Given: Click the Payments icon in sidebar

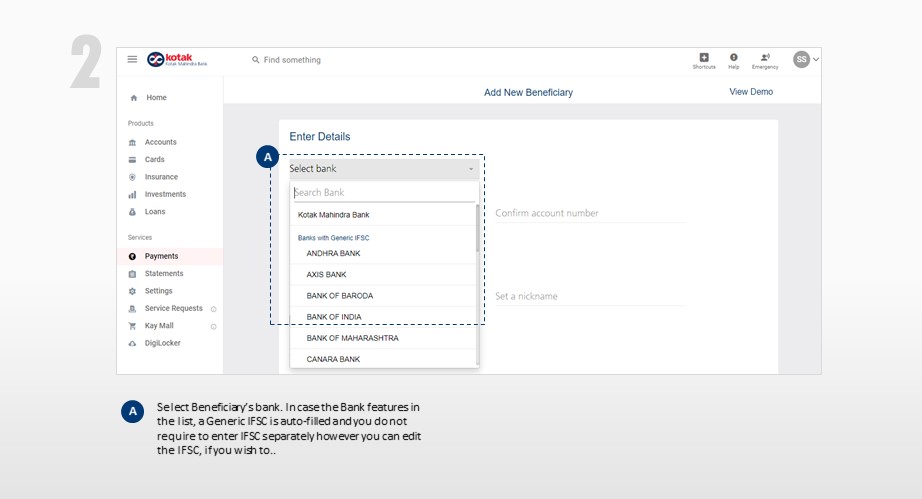Looking at the screenshot, I should (132, 256).
